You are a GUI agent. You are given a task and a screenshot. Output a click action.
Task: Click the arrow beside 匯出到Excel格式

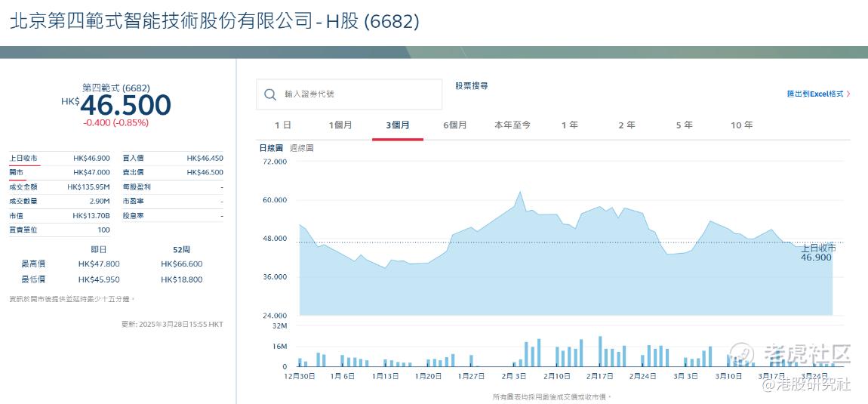click(x=848, y=94)
